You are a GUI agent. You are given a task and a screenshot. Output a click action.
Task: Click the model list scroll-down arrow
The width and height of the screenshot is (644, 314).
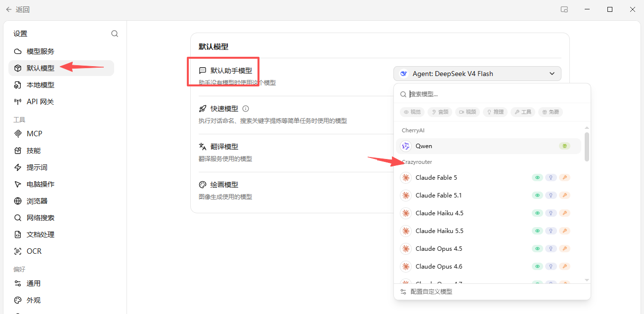point(587,280)
